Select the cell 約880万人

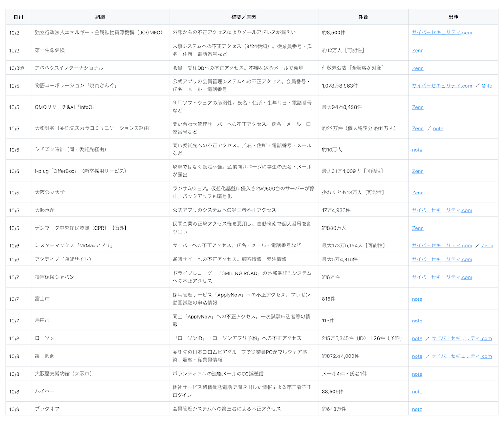coord(363,228)
